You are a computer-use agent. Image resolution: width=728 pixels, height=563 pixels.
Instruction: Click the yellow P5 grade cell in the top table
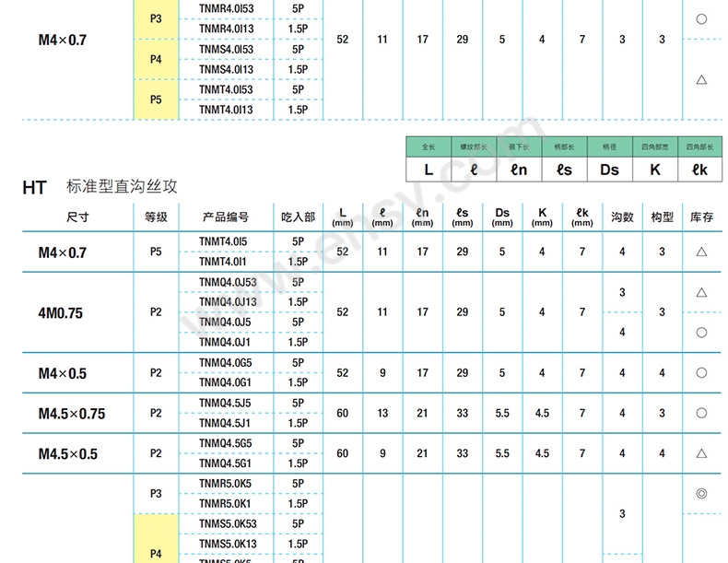(156, 100)
